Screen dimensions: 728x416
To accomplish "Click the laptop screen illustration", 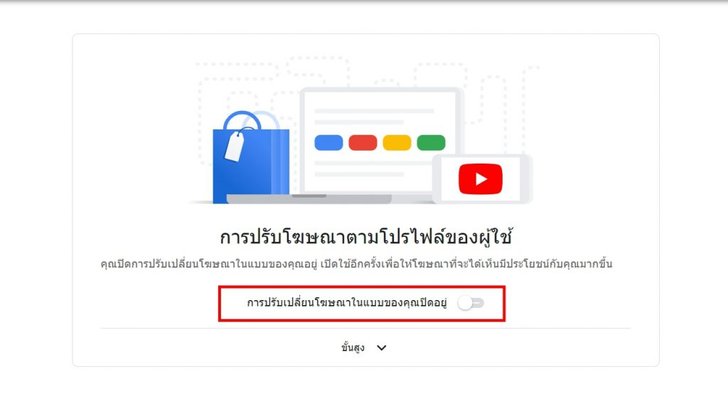I will tap(380, 142).
